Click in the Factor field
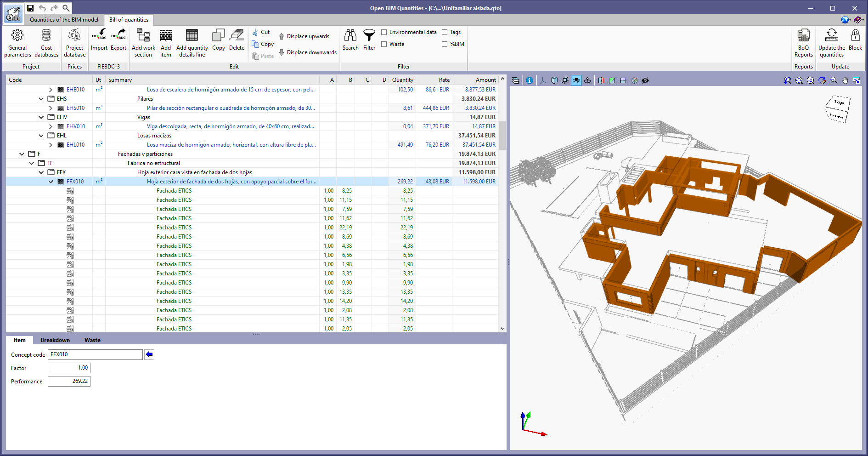This screenshot has height=456, width=868. [x=69, y=368]
